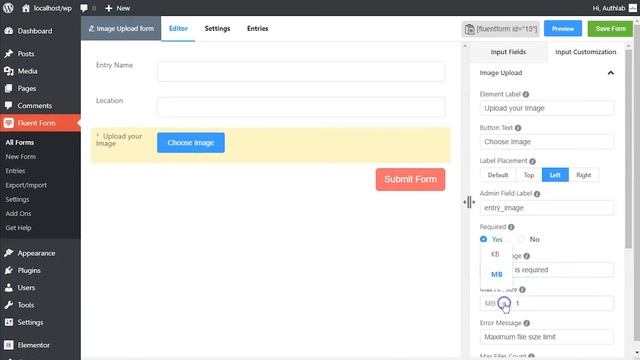Click the Button Text input field
This screenshot has width=640, height=360.
pos(547,142)
